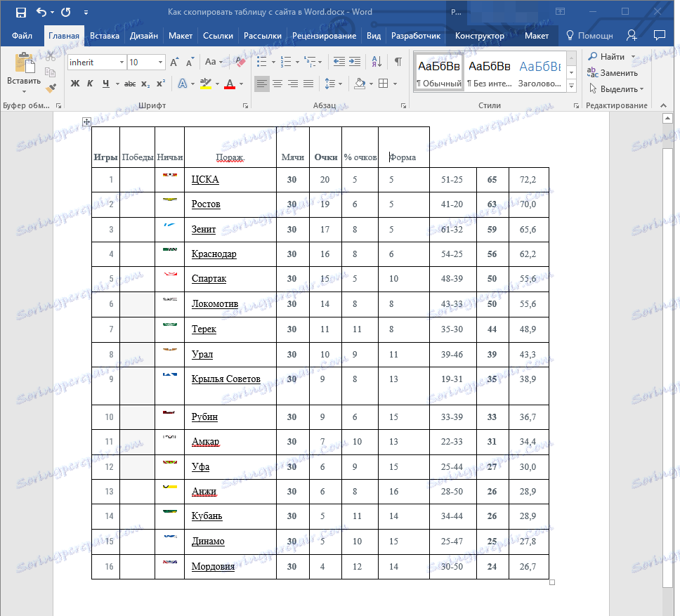Clear all formatting with the eraser icon
680x616 pixels.
(x=240, y=62)
